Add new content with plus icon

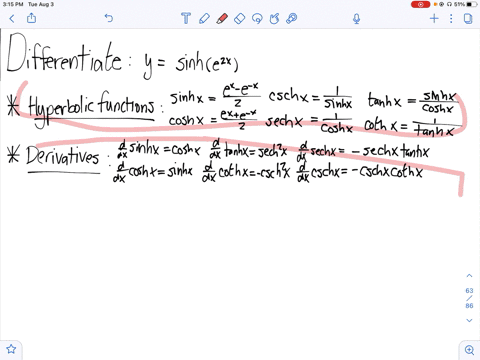(x=434, y=18)
